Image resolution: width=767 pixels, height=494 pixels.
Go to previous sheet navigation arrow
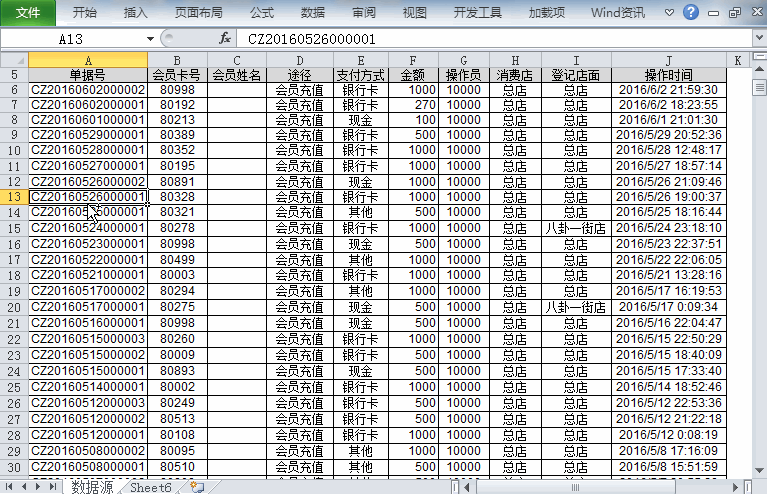click(24, 487)
